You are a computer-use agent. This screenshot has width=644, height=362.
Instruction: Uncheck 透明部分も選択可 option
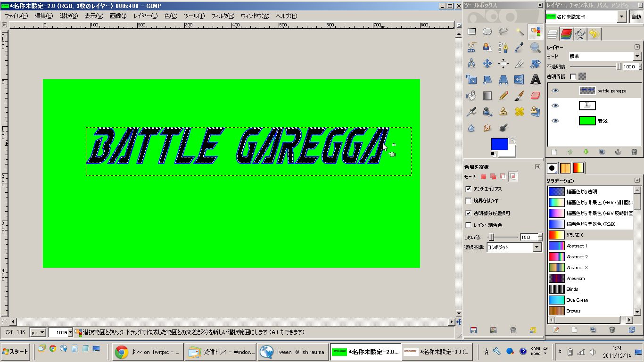[468, 213]
